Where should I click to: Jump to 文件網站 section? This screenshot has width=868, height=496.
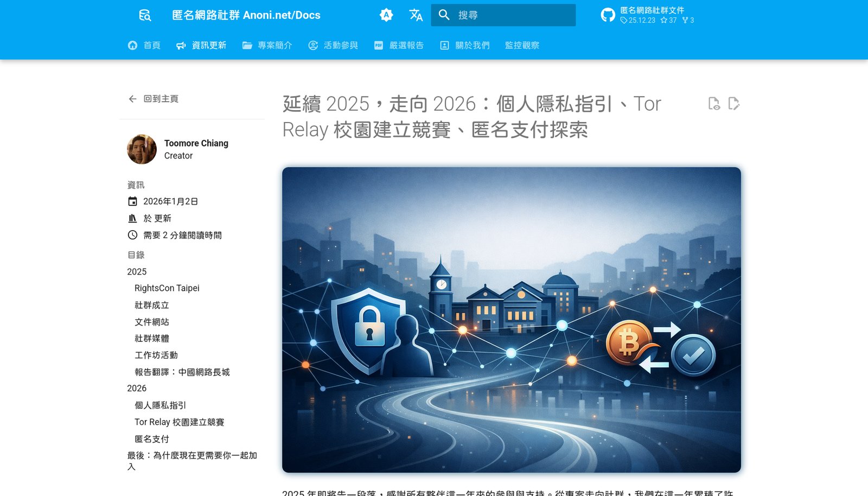pyautogui.click(x=152, y=322)
